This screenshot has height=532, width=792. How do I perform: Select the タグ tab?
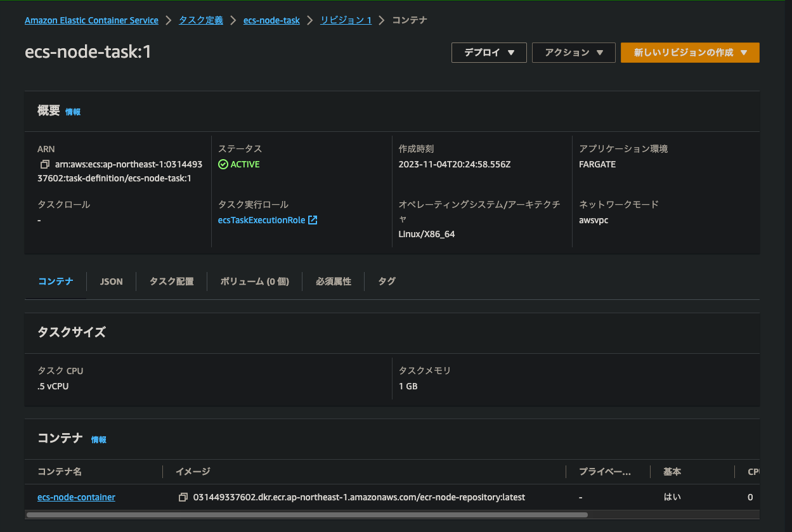coord(387,282)
